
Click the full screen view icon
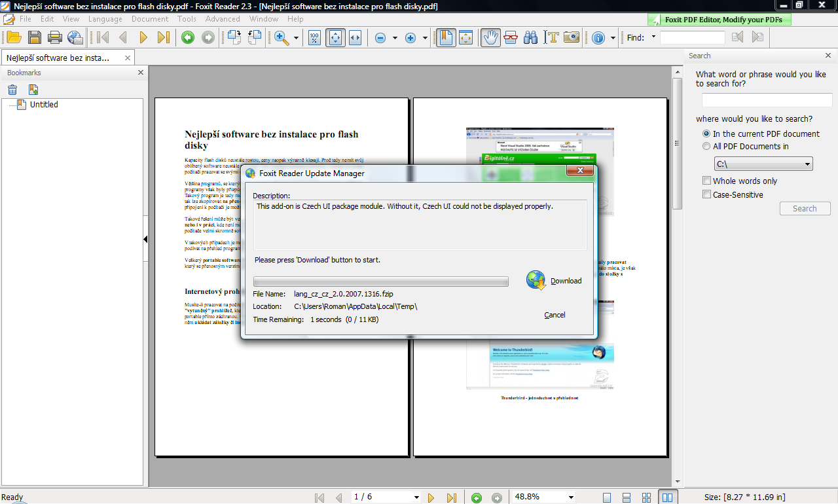tap(465, 37)
